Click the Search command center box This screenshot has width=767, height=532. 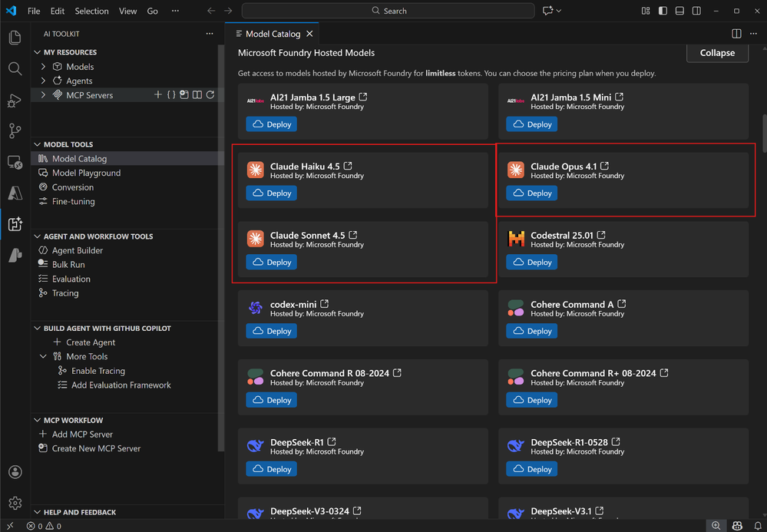coord(388,11)
